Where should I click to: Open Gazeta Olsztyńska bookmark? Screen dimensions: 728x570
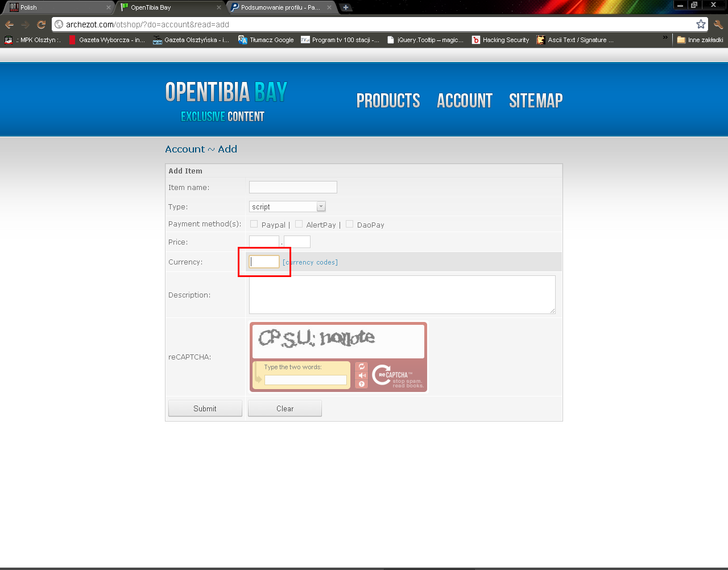coord(191,40)
